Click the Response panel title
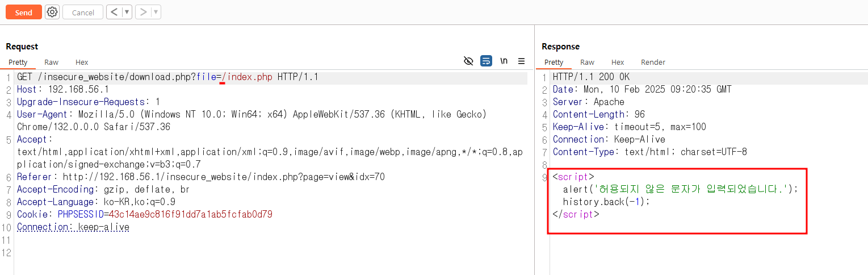 coord(561,47)
